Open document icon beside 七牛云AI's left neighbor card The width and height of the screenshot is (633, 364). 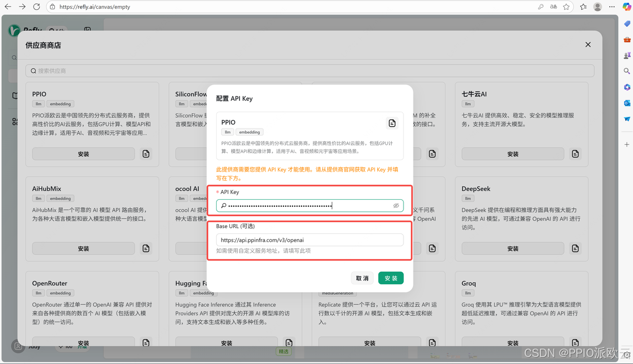point(432,154)
